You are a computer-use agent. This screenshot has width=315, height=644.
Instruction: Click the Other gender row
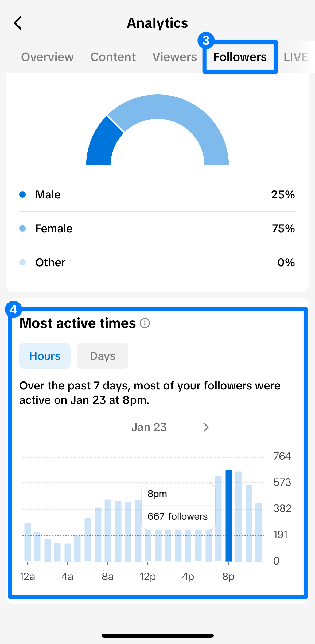[x=157, y=262]
